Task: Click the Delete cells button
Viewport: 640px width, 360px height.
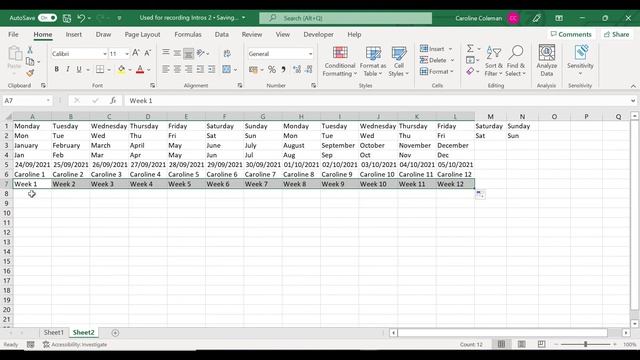Action: point(433,60)
